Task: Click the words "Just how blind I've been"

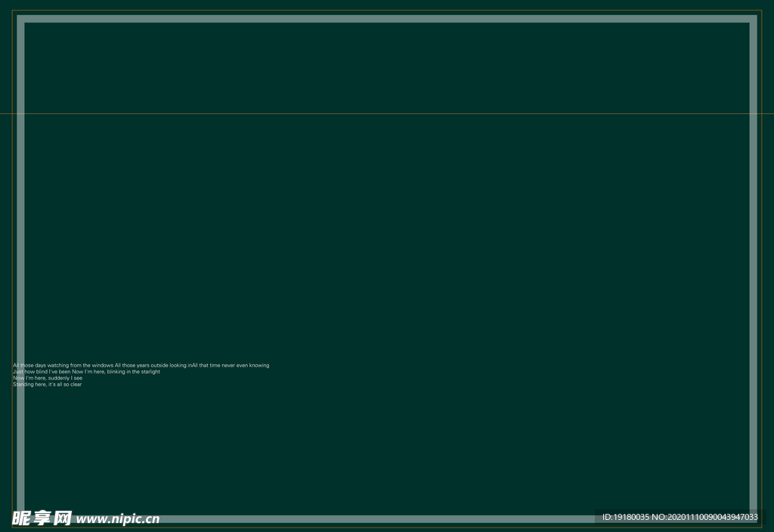Action: point(42,372)
